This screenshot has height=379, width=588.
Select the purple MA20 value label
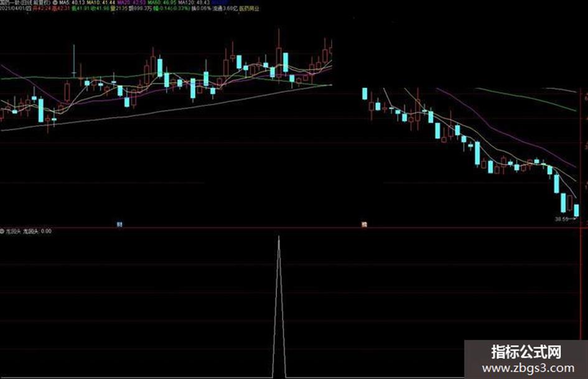coord(131,2)
